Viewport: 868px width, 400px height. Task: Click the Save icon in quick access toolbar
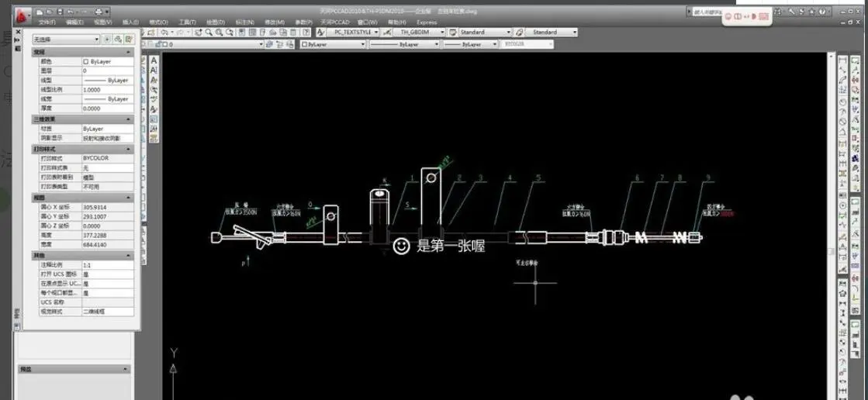click(x=59, y=12)
